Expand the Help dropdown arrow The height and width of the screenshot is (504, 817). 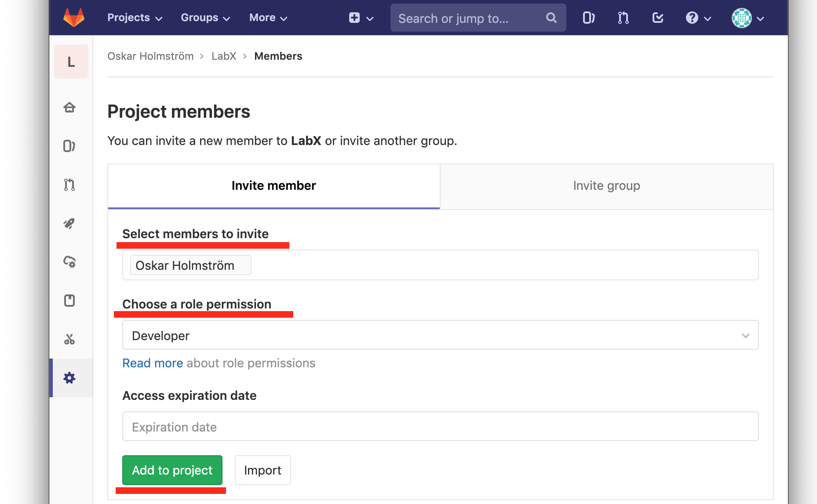point(708,18)
